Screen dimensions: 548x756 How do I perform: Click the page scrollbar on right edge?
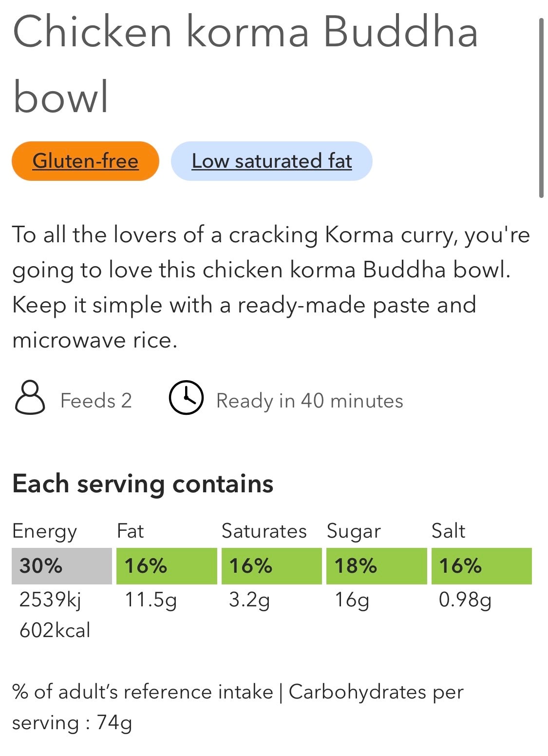tap(541, 108)
